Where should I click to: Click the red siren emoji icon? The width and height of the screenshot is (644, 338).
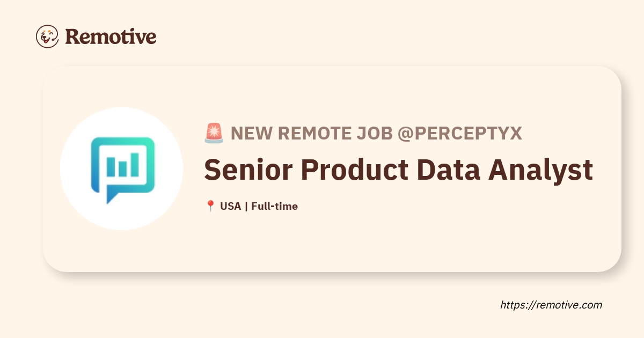pos(214,133)
